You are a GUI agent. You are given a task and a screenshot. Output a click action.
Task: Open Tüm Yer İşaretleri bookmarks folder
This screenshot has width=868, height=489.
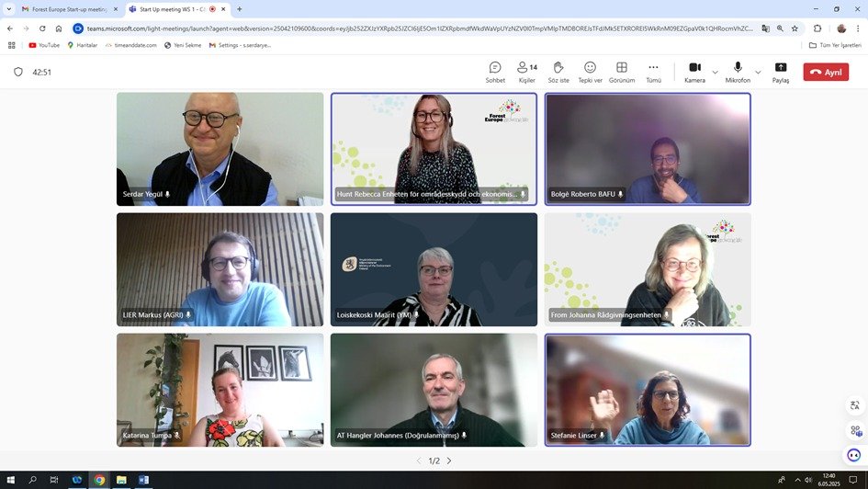tap(835, 45)
